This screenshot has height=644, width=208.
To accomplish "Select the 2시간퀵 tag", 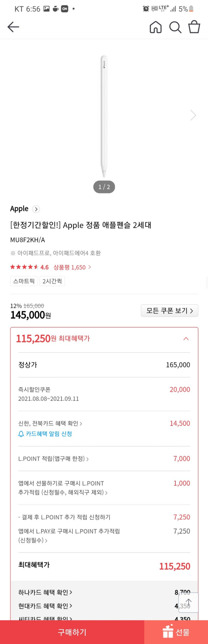I will (52, 281).
